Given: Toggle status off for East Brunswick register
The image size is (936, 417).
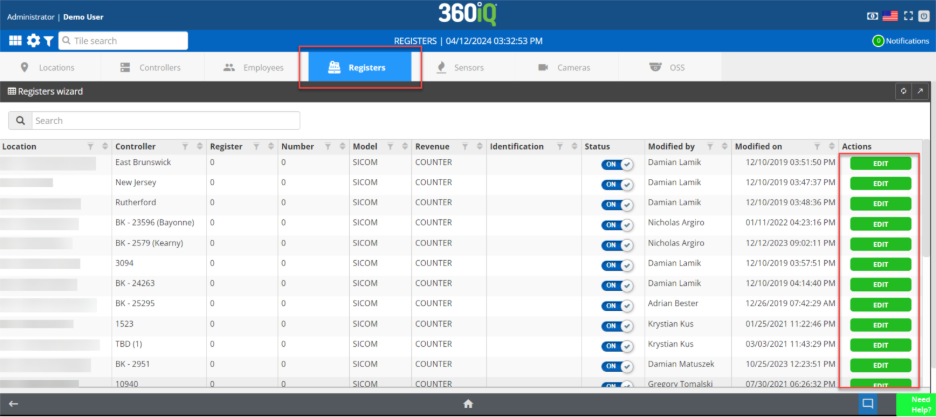Looking at the screenshot, I should 617,164.
